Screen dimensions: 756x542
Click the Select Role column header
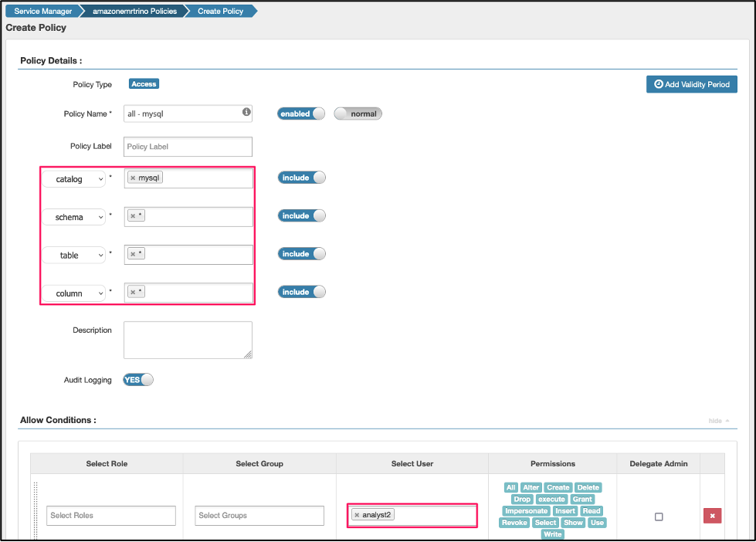tap(107, 463)
